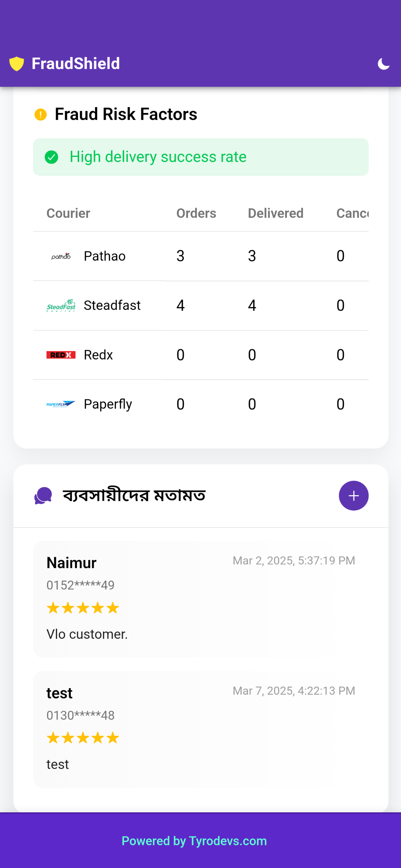Click the Steadfast row's orders count
This screenshot has height=868, width=401.
click(180, 306)
